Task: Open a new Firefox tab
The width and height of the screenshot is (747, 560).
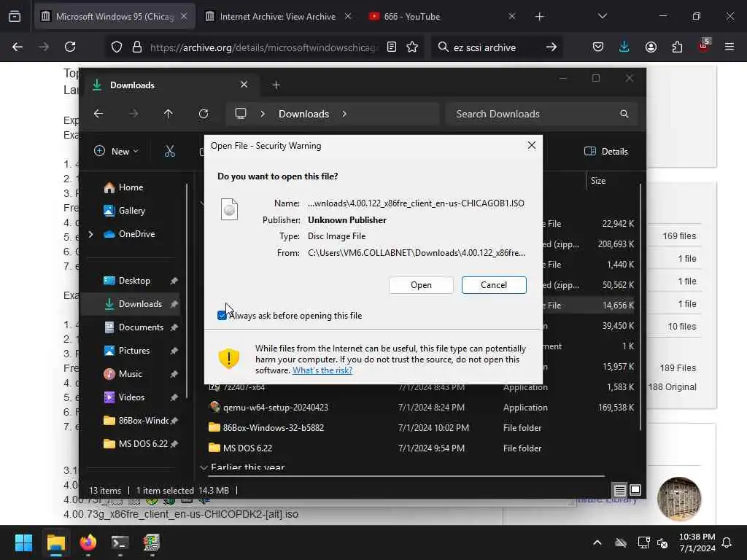Action: [x=539, y=17]
